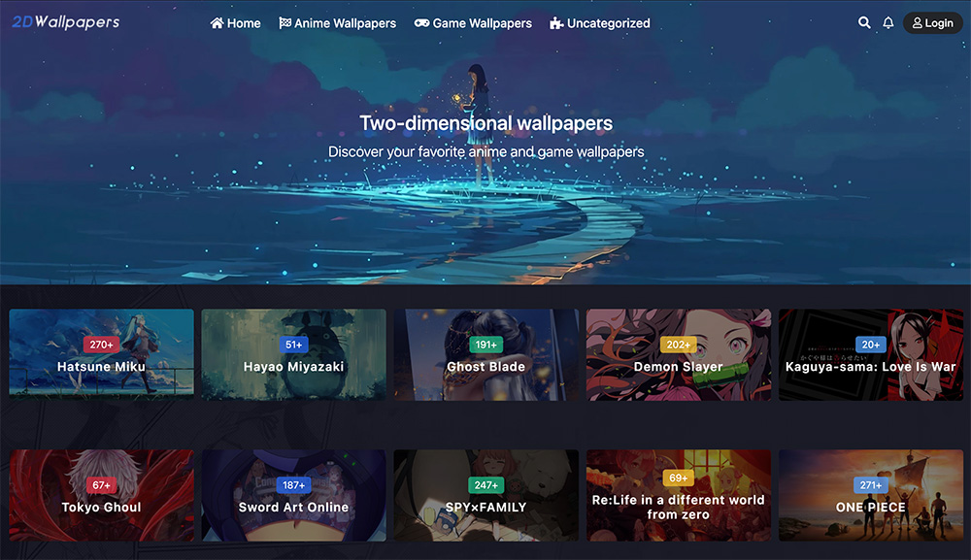Click the 2D Wallpapers site logo
The image size is (971, 560).
(66, 22)
